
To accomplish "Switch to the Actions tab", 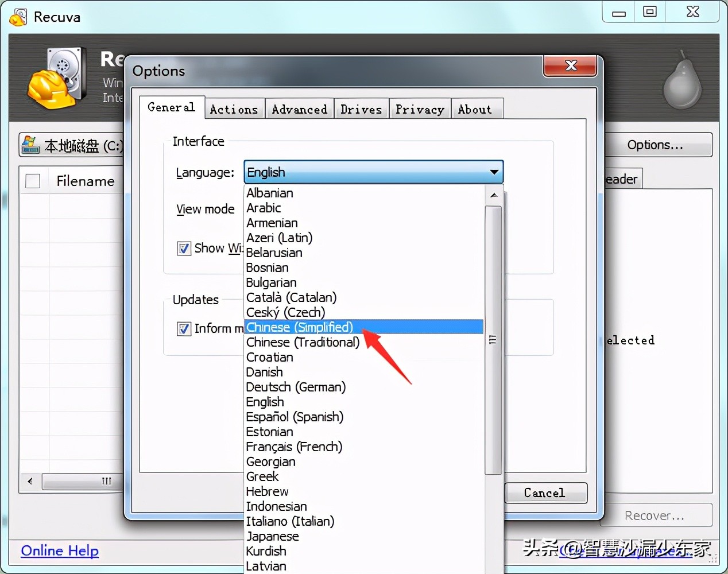I will 234,109.
